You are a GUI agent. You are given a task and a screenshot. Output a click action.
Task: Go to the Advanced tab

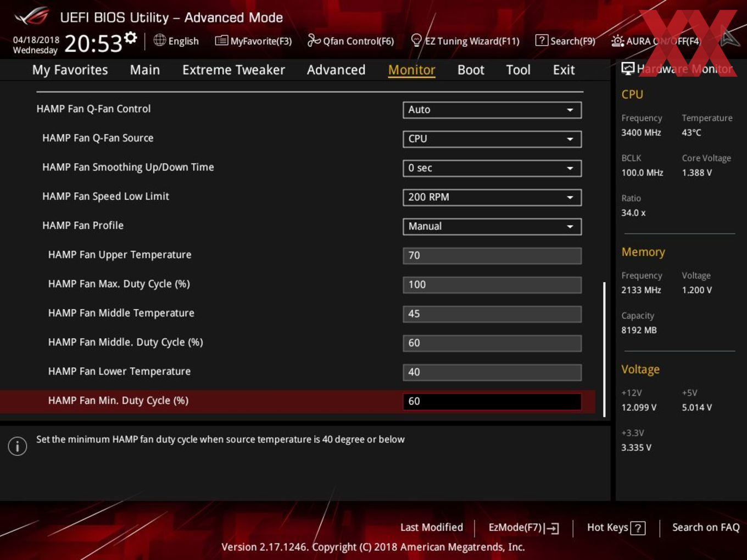(336, 70)
